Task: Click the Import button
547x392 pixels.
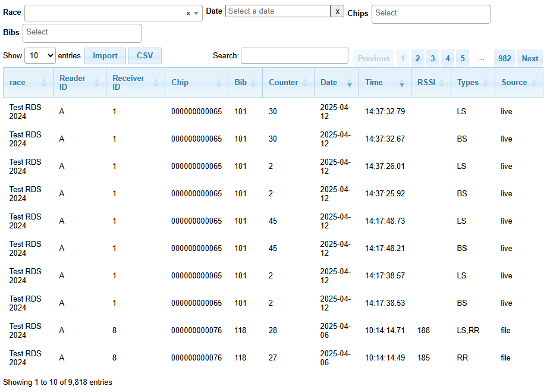Action: [105, 56]
